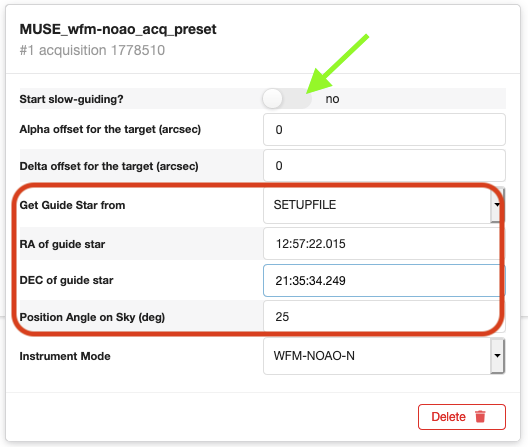
Task: Edit the Position Angle on Sky field
Action: 384,317
